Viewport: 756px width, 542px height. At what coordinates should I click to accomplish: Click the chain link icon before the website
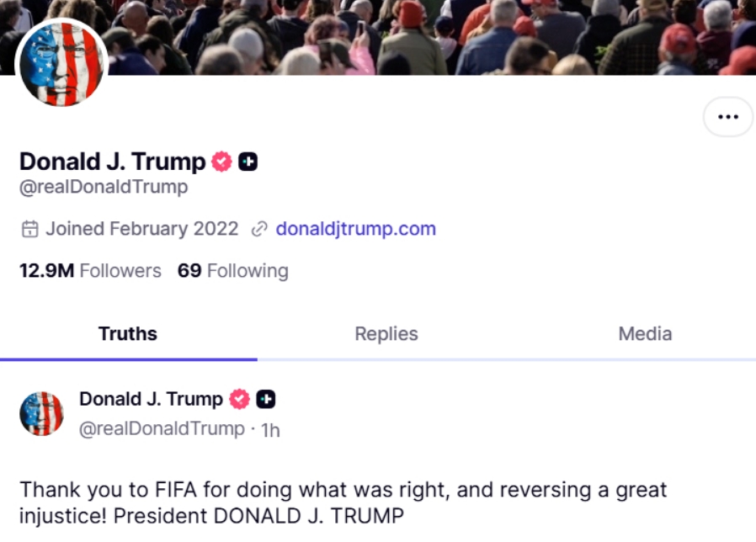(x=259, y=229)
